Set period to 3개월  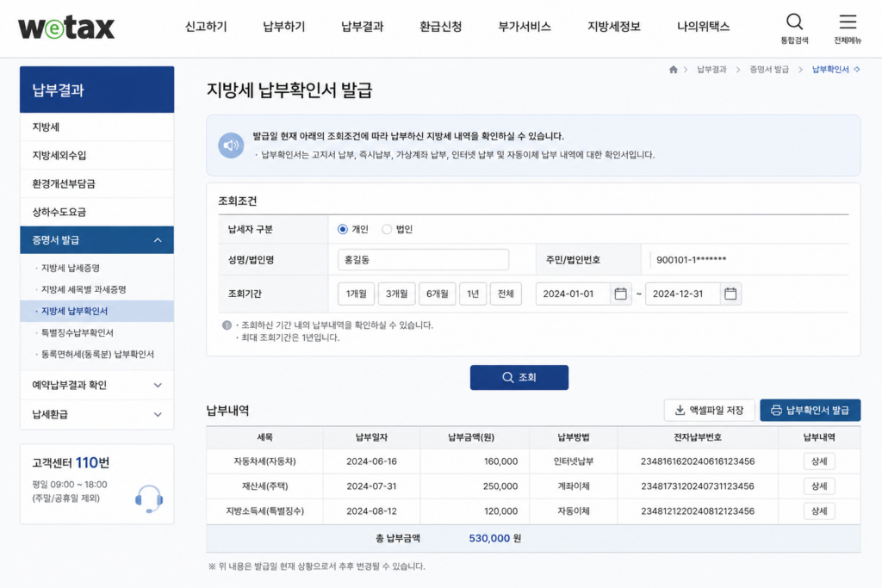coord(396,294)
